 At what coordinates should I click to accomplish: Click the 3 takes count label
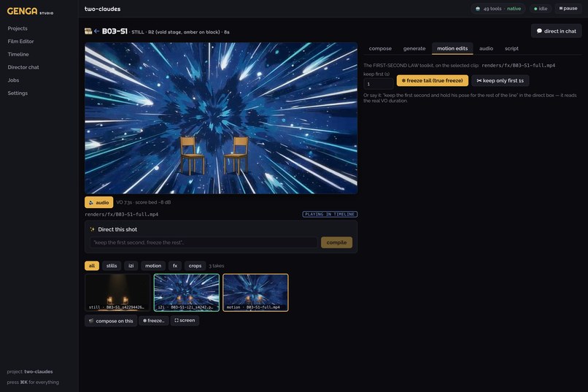coord(217,266)
